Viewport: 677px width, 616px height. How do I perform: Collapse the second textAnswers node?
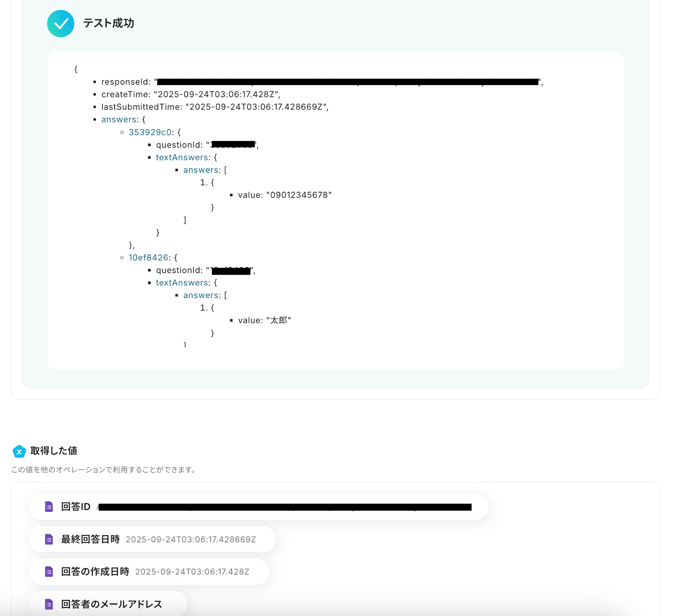point(182,283)
